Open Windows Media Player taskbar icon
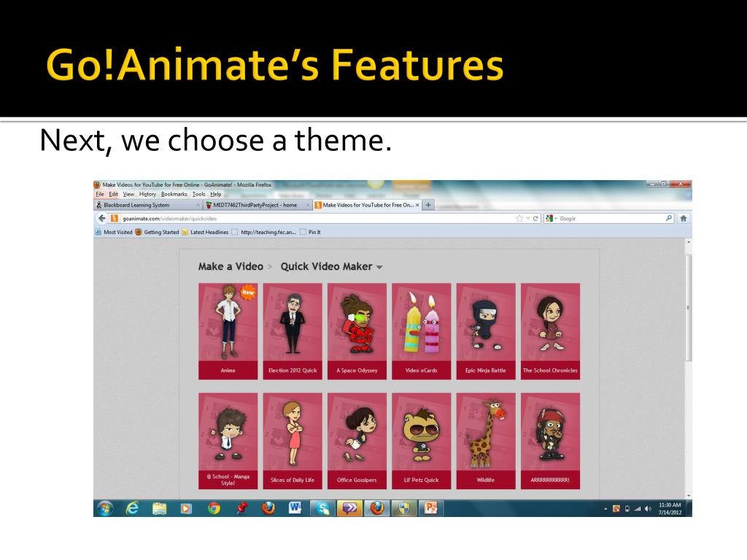The width and height of the screenshot is (747, 560). coord(186,508)
